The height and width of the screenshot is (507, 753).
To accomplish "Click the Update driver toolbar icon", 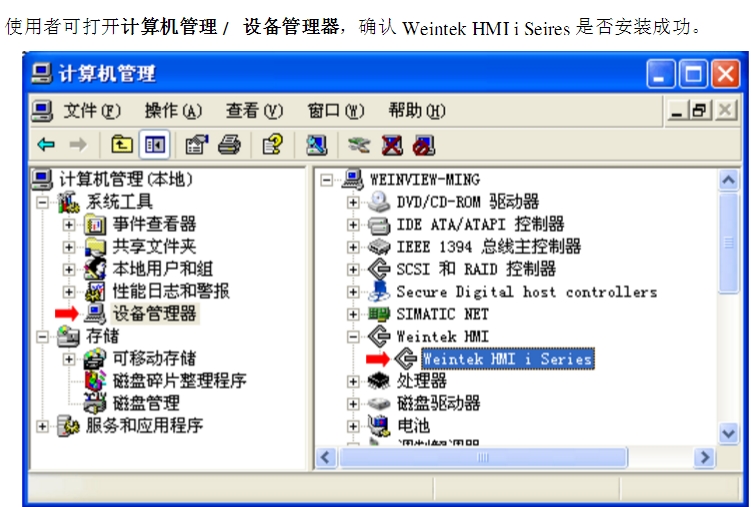I will coord(359,145).
